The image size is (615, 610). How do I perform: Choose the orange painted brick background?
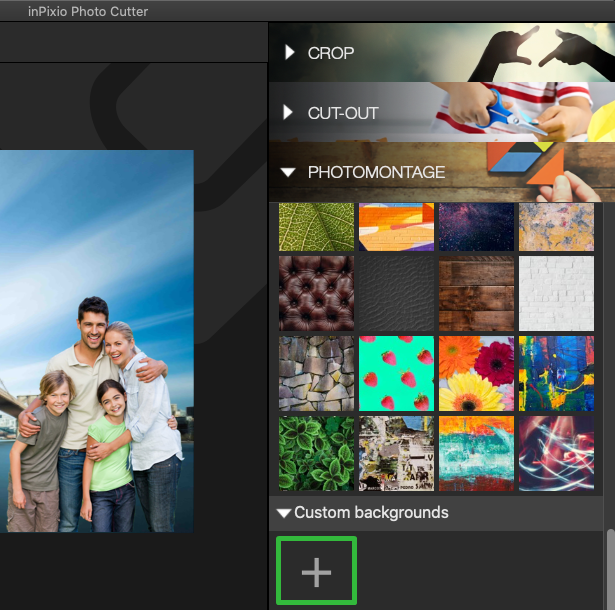click(x=397, y=227)
